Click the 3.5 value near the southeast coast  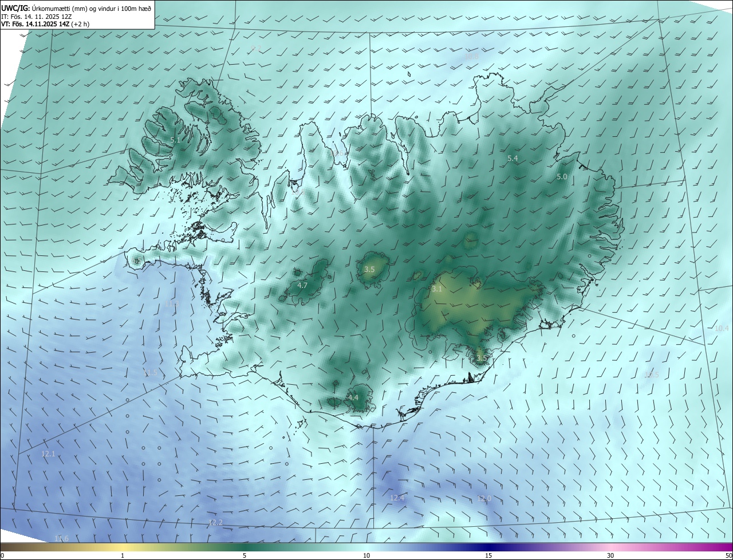click(x=482, y=358)
